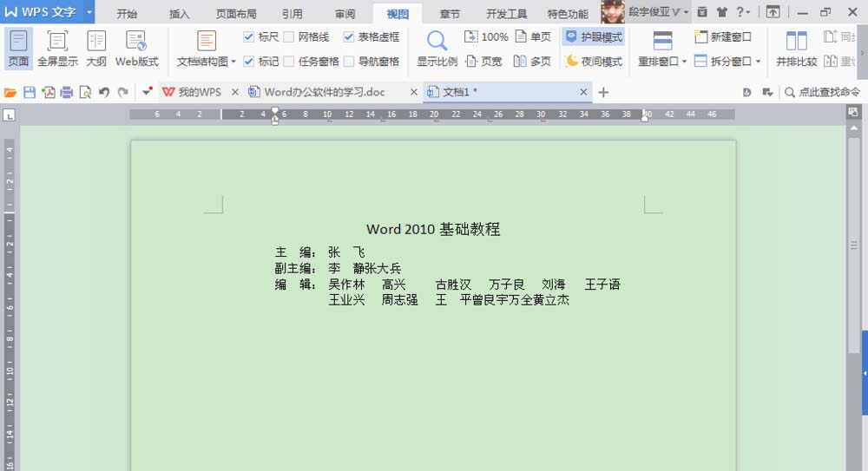Switch to Word办公软件的学习.doc tab
This screenshot has height=471, width=868.
(x=325, y=93)
